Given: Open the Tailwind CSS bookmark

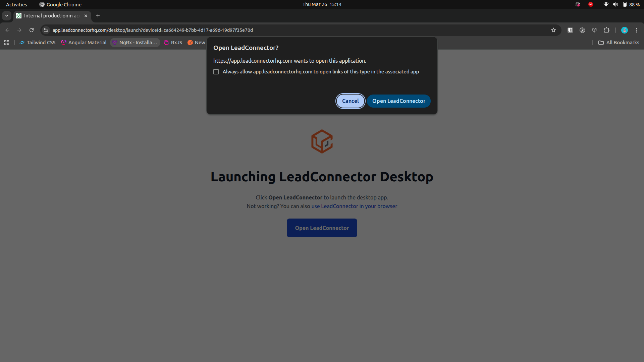Looking at the screenshot, I should 38,43.
